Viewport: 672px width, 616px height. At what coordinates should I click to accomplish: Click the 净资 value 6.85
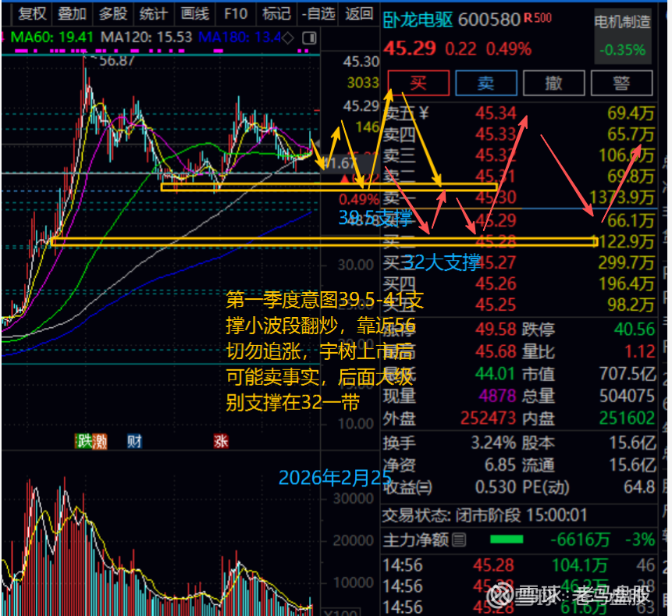click(500, 465)
